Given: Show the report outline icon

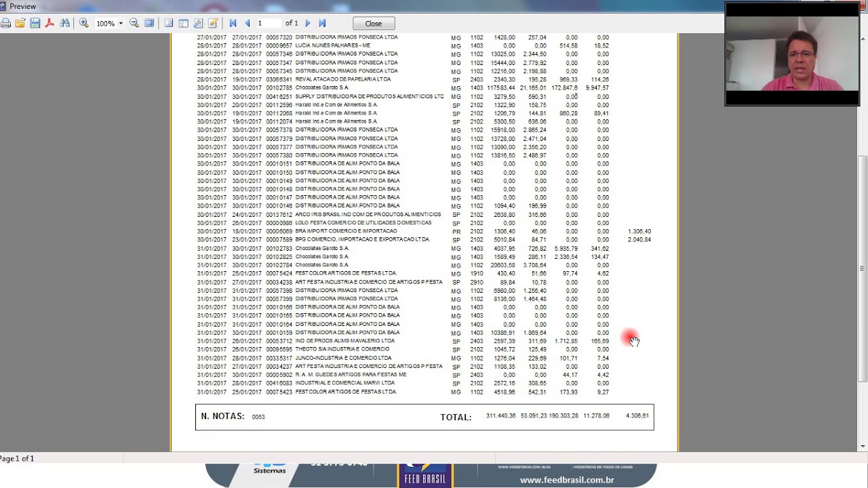Looking at the screenshot, I should (169, 23).
